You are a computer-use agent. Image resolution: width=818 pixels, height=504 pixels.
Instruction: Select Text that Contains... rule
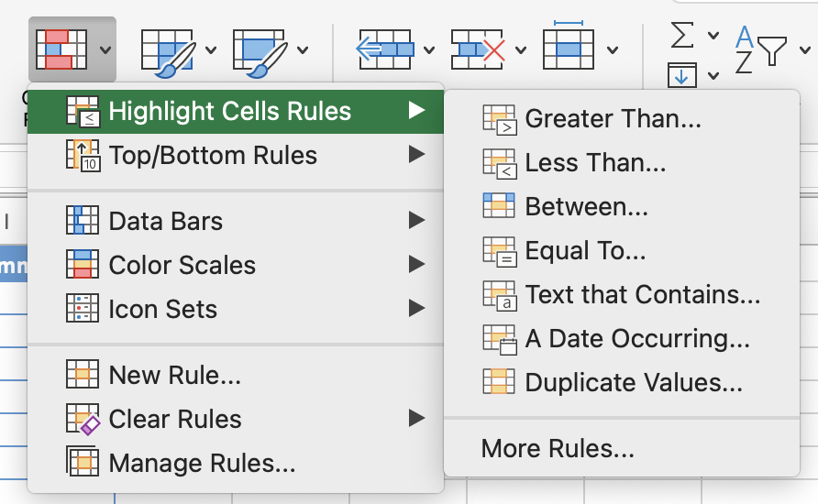642,295
